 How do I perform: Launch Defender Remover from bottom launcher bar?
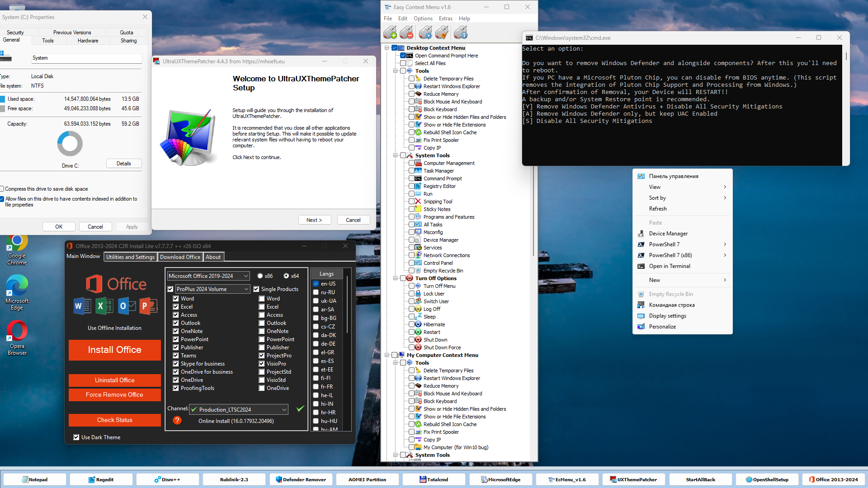click(x=301, y=479)
